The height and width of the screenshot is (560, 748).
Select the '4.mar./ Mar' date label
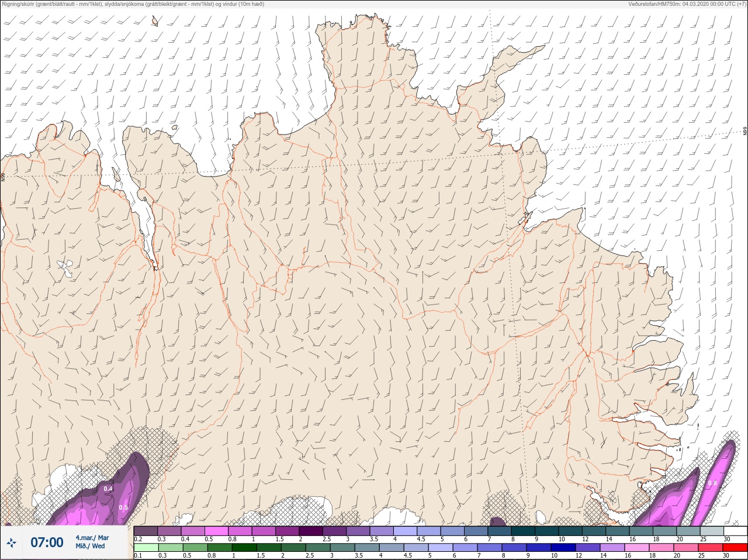pos(92,538)
